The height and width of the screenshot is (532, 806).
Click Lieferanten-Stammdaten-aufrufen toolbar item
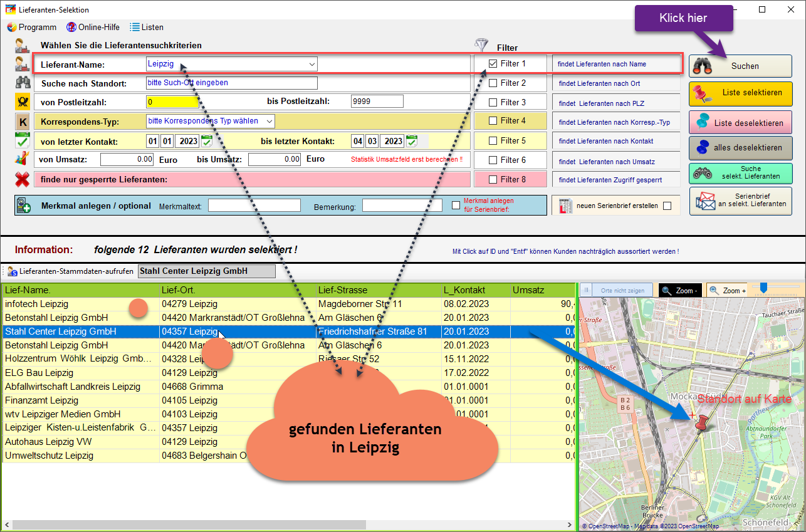70,271
